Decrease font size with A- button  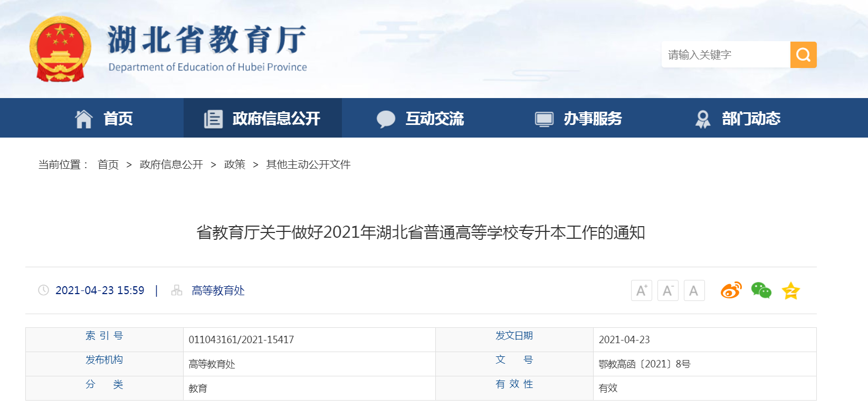[x=668, y=290]
